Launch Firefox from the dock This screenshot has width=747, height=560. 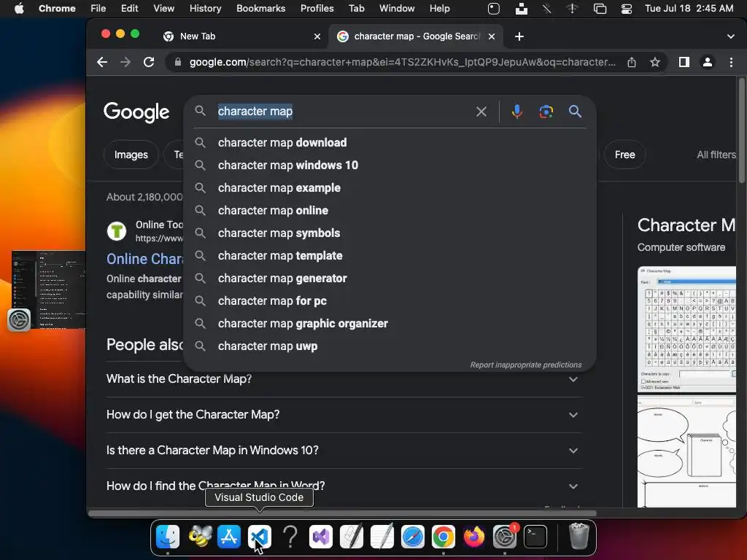[473, 537]
